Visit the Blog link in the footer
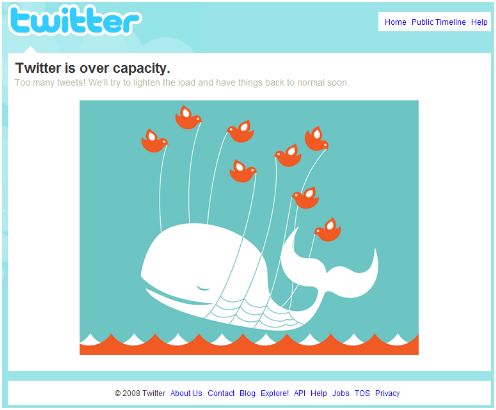The image size is (496, 410). coord(247,393)
